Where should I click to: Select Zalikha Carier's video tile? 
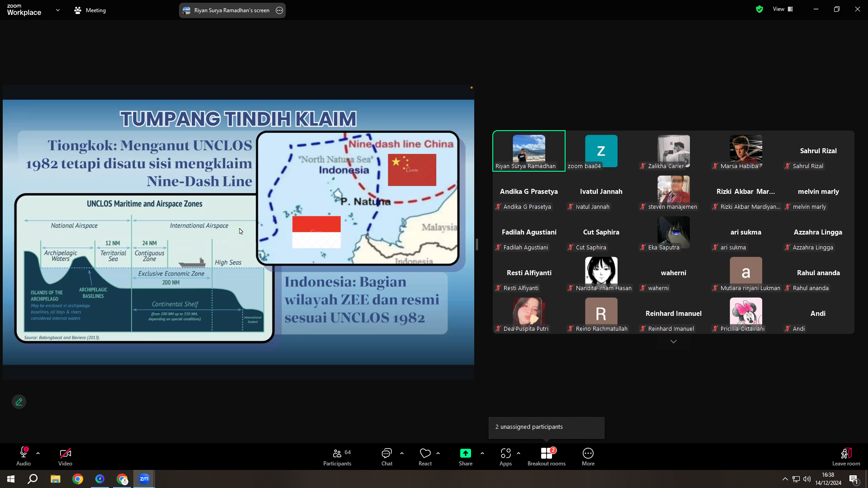(674, 151)
